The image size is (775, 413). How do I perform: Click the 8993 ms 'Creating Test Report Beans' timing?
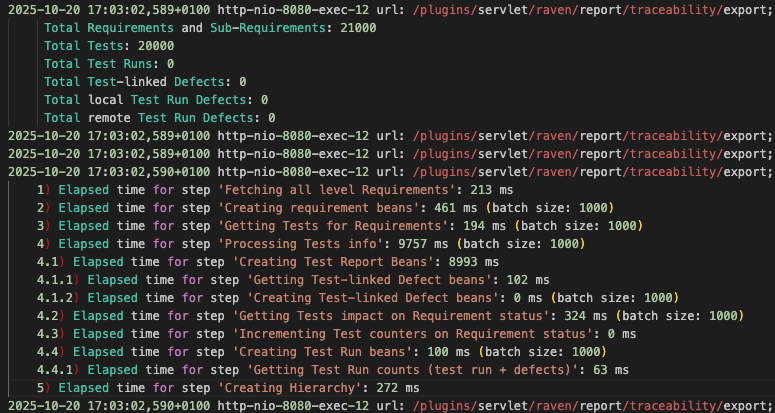pos(473,262)
